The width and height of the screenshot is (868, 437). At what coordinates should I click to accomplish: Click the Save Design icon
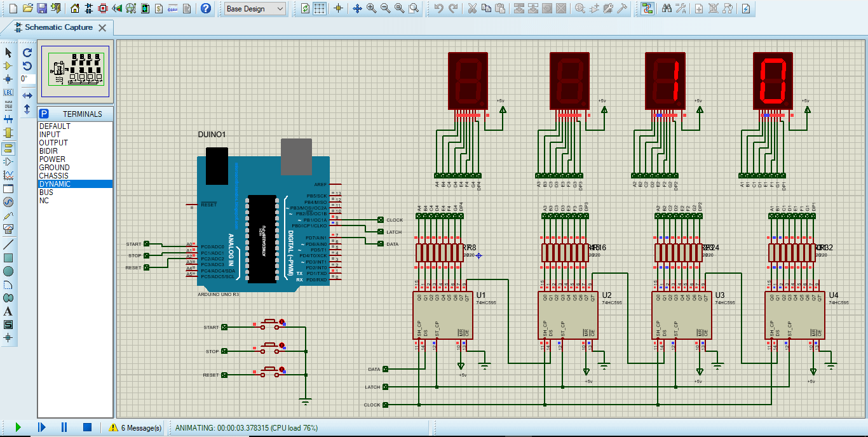(x=43, y=8)
